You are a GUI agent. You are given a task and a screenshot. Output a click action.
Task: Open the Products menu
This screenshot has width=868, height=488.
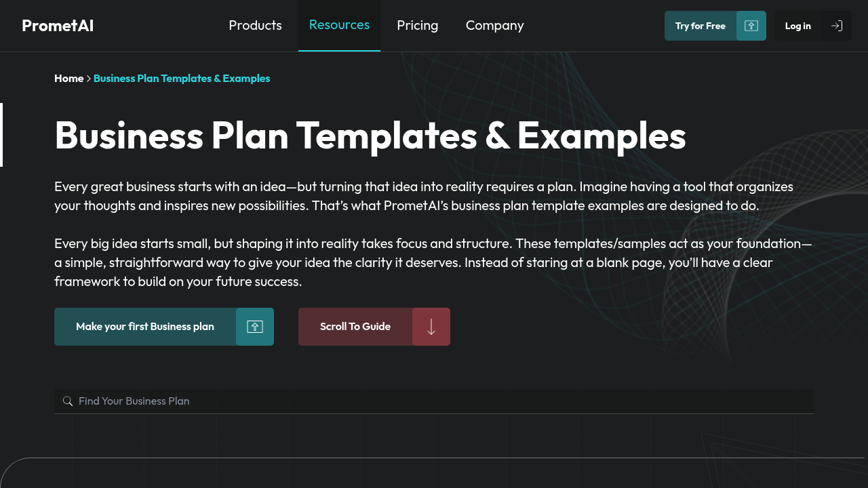[x=255, y=26]
